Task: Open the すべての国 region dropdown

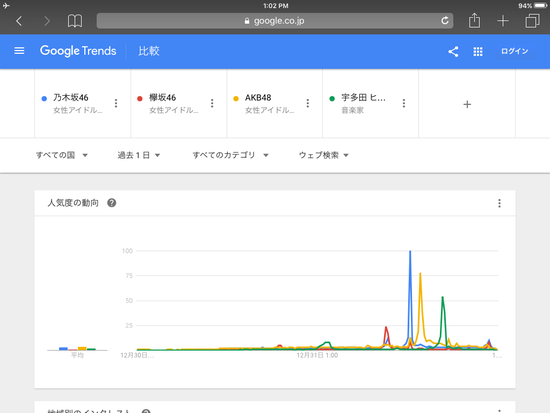Action: tap(62, 155)
